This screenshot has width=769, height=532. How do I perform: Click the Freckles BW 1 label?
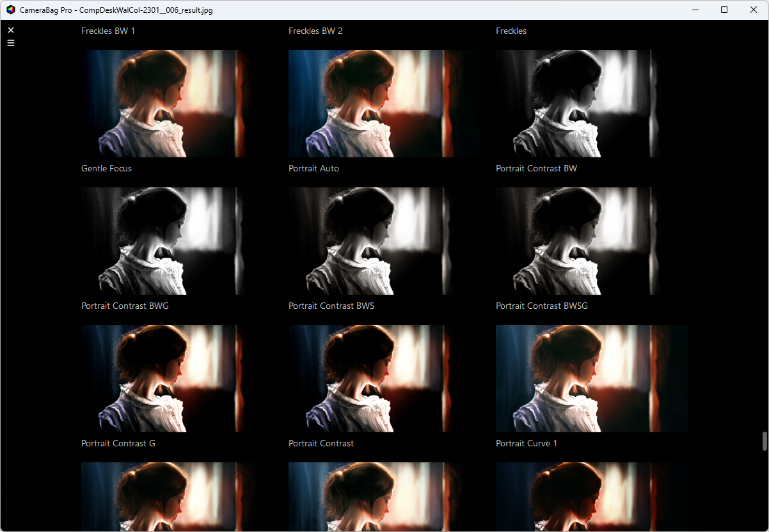click(x=108, y=31)
